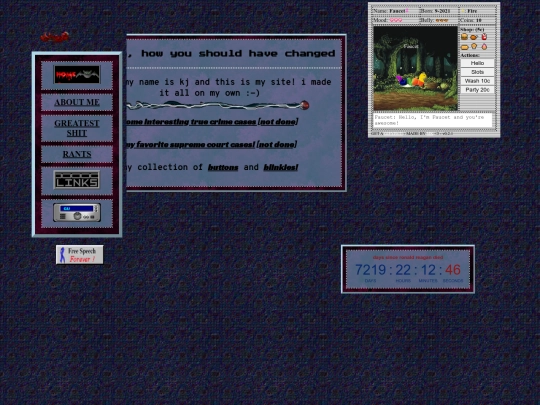Click the 12 minutes counter value
The height and width of the screenshot is (405, 540).
coord(428,270)
